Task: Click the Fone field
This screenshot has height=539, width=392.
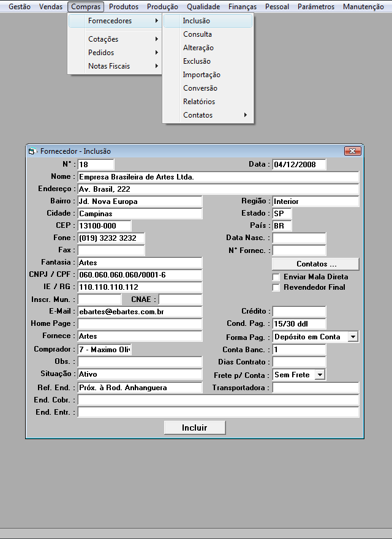Action: [x=111, y=238]
